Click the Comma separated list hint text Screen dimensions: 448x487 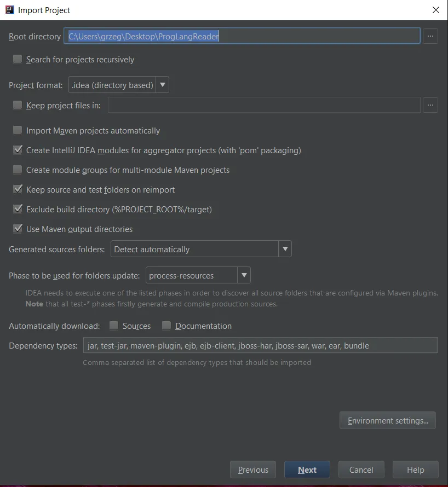(197, 362)
